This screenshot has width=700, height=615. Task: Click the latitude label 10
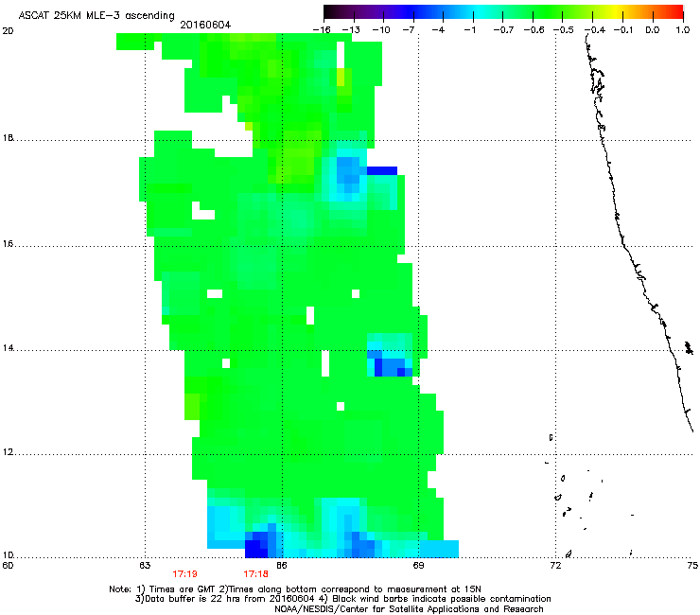point(8,555)
